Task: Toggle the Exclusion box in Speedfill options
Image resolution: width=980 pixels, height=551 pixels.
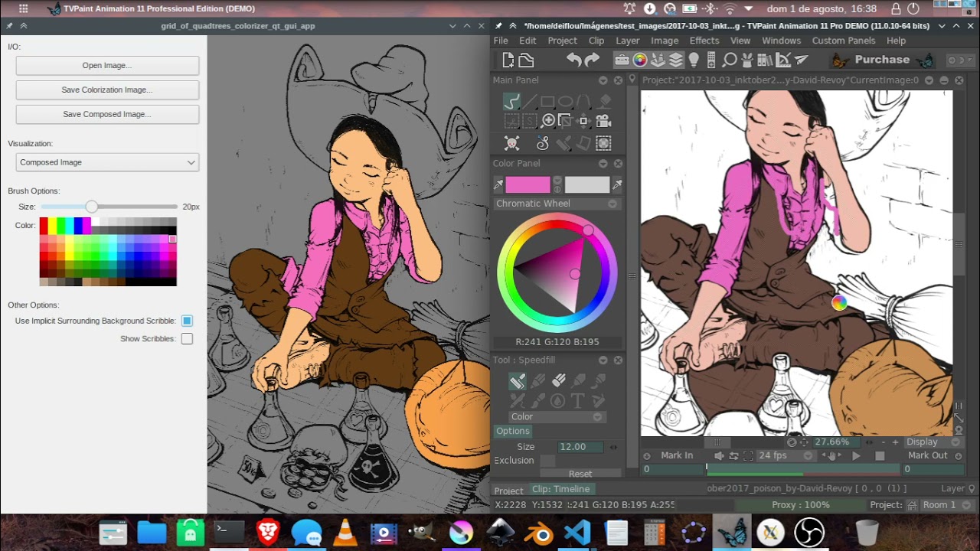Action: (547, 460)
